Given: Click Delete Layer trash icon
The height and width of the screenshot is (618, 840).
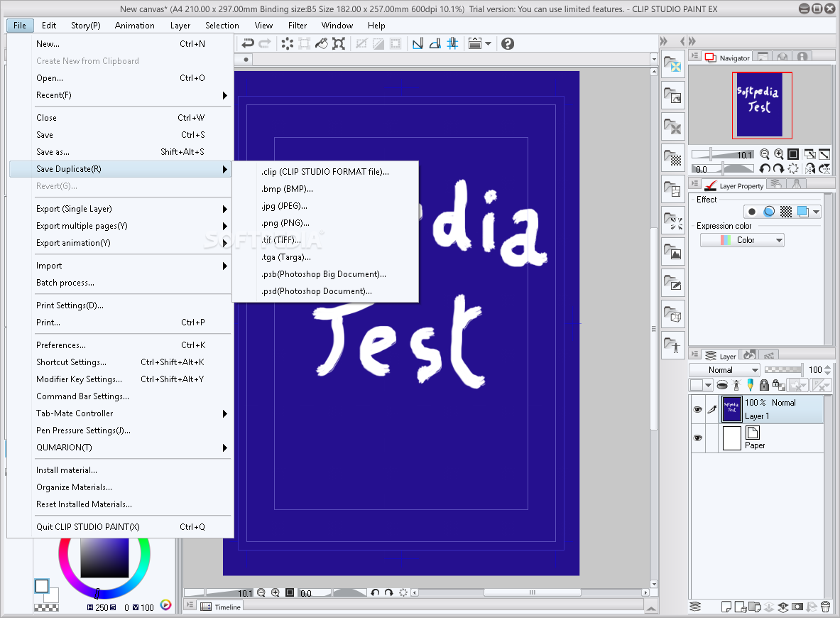Looking at the screenshot, I should [x=826, y=607].
